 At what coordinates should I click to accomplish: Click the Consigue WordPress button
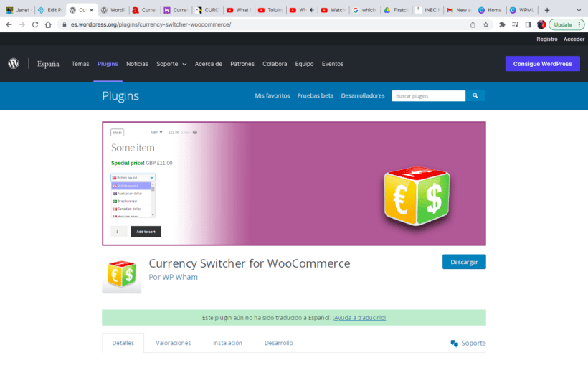[542, 64]
